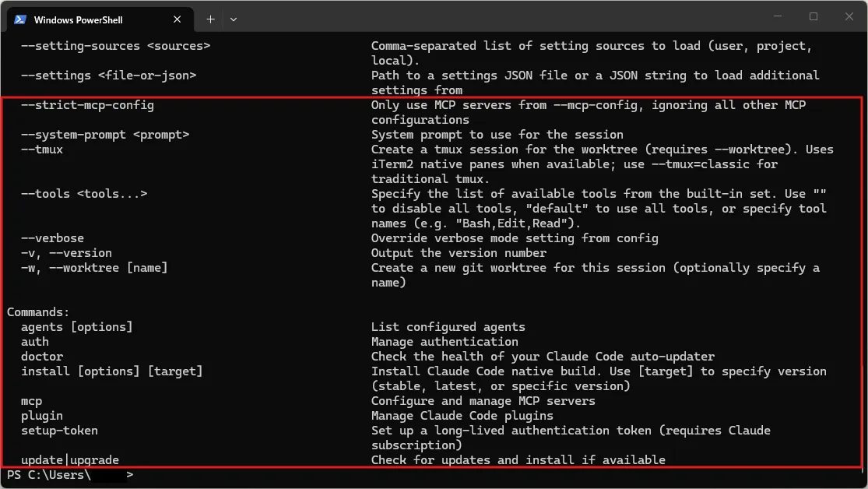Click the PS C:\Users\ prompt line
Screen dimensions: 868x489
70,475
